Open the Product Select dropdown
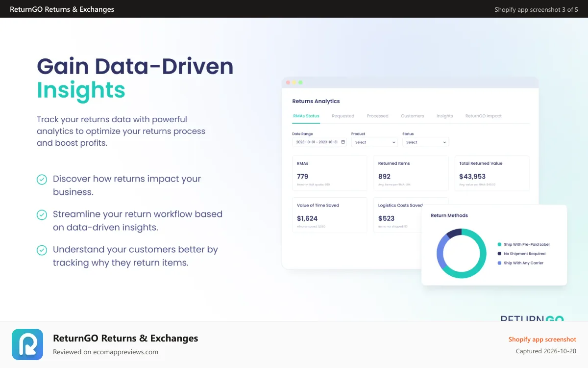This screenshot has width=588, height=368. [x=374, y=142]
